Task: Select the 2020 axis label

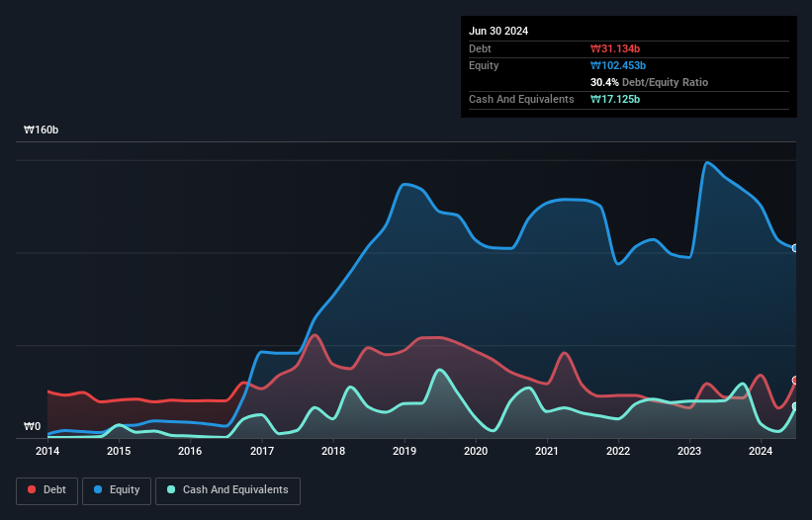Action: 476,451
